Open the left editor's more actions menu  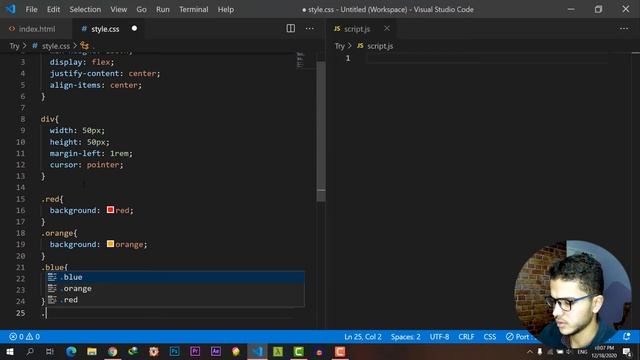click(310, 28)
